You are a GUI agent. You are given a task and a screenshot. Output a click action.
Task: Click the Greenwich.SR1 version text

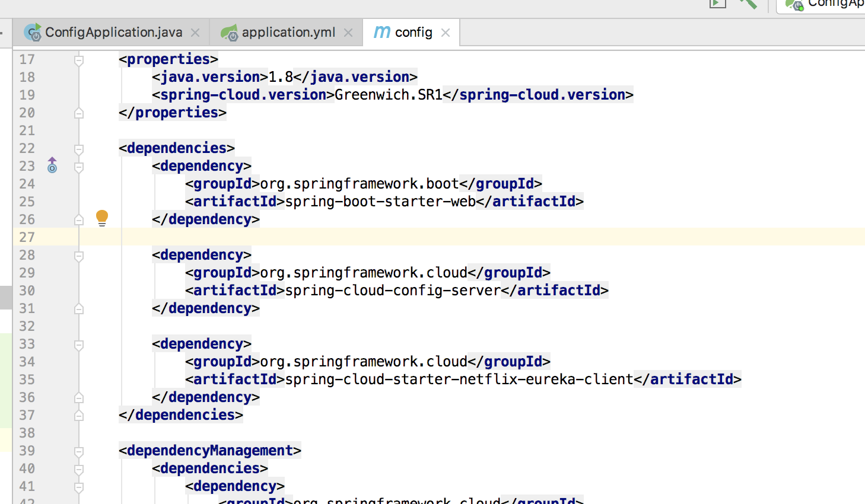coord(389,95)
